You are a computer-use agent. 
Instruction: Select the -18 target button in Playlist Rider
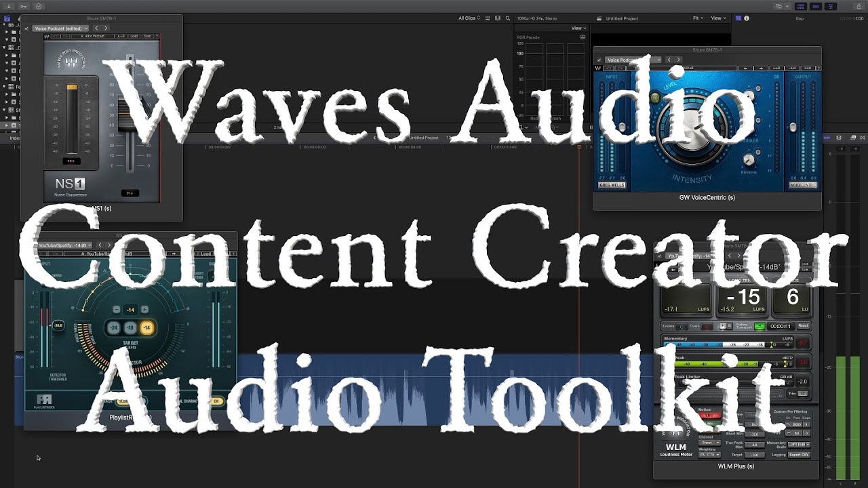click(x=130, y=328)
